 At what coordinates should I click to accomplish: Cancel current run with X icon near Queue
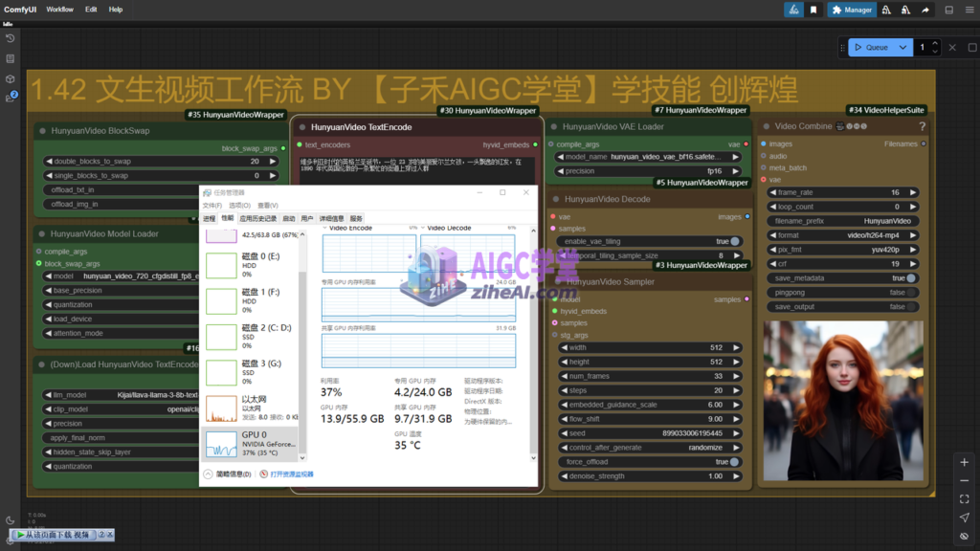point(952,48)
